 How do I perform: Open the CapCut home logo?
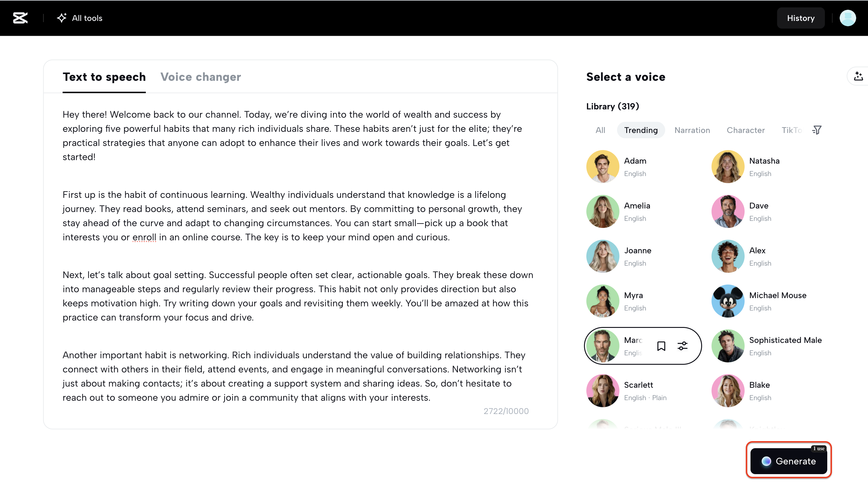[x=20, y=18]
